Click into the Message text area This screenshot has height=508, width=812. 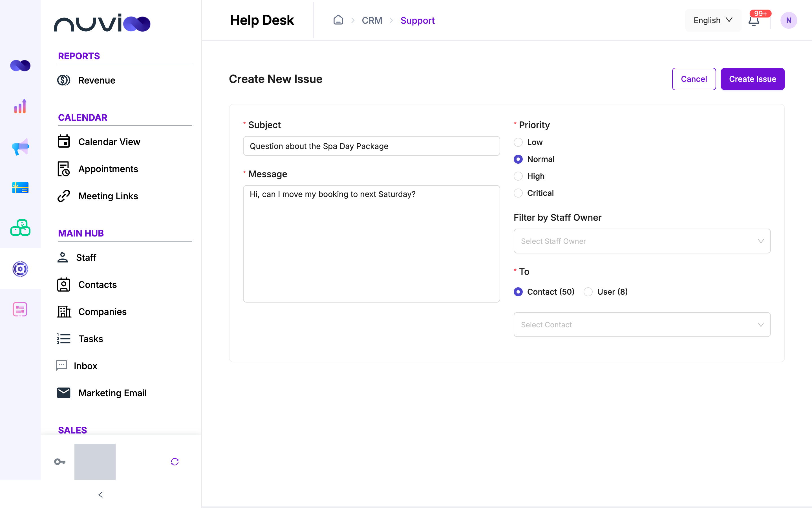(371, 244)
